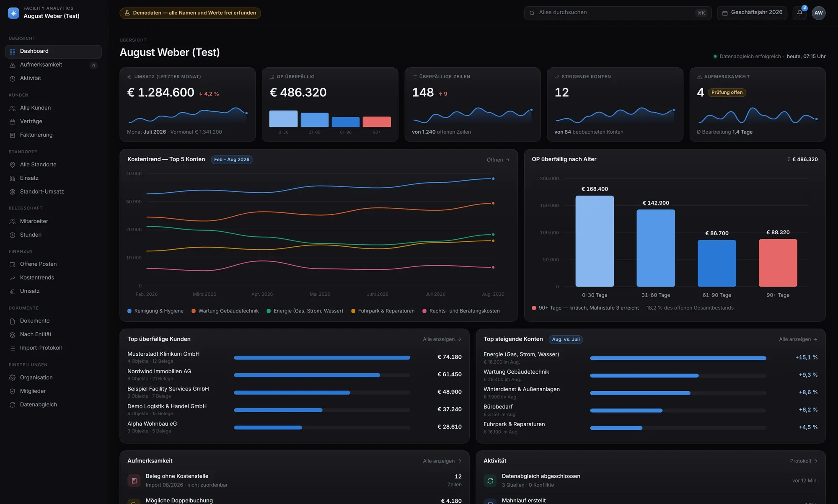The height and width of the screenshot is (504, 838).
Task: Click the Verträge calendar icon
Action: (13, 121)
